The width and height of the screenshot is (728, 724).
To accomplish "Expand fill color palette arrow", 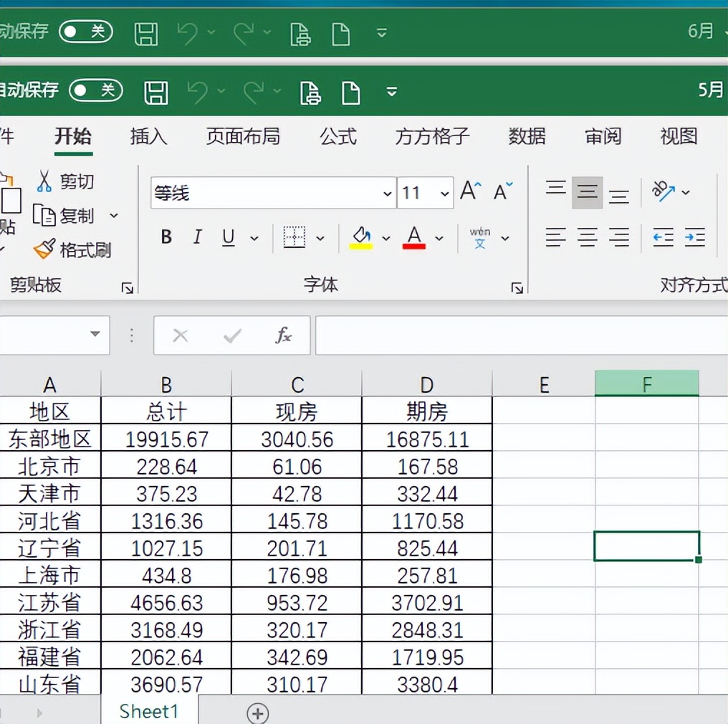I will pos(385,238).
